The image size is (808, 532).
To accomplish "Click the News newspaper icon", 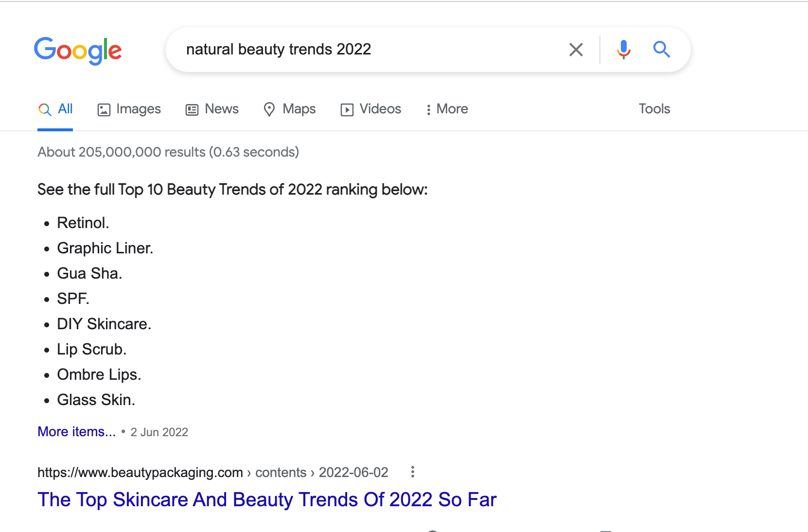I will tap(192, 109).
